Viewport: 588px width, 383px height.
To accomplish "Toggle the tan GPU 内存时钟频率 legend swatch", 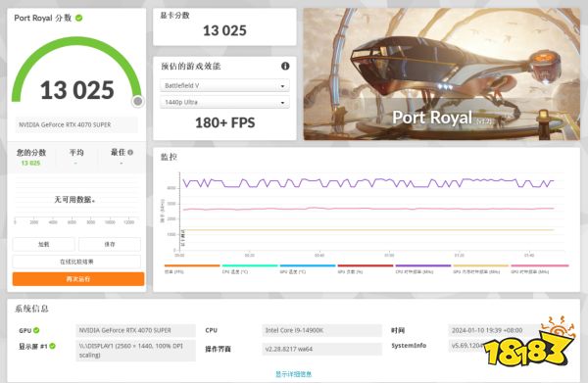I will (x=481, y=265).
